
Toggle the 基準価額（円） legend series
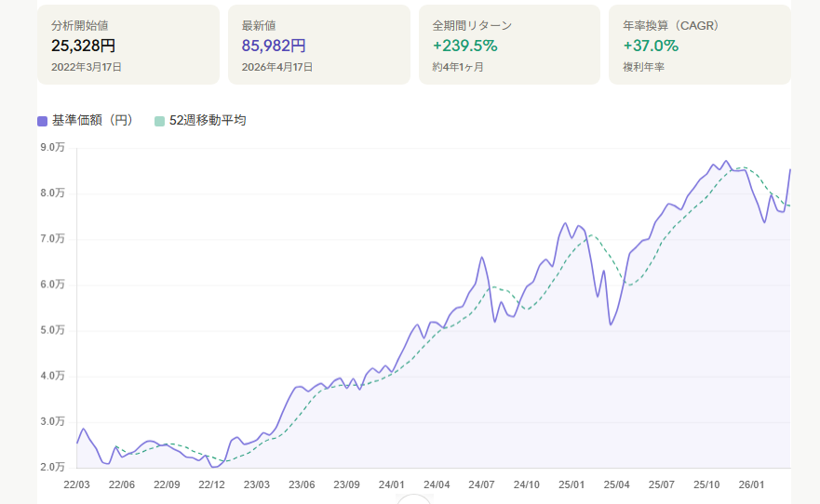pyautogui.click(x=92, y=121)
